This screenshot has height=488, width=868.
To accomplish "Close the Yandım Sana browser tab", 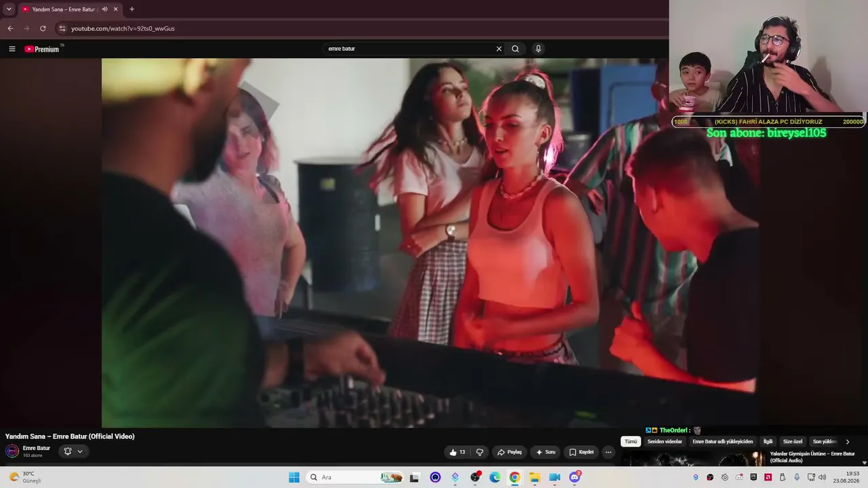I will pos(115,9).
